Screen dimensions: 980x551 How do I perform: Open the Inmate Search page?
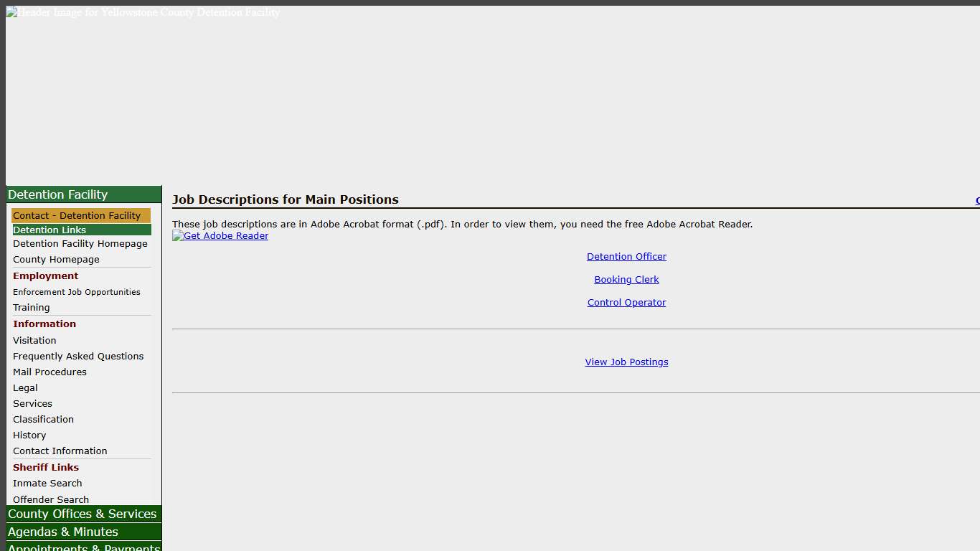tap(47, 483)
